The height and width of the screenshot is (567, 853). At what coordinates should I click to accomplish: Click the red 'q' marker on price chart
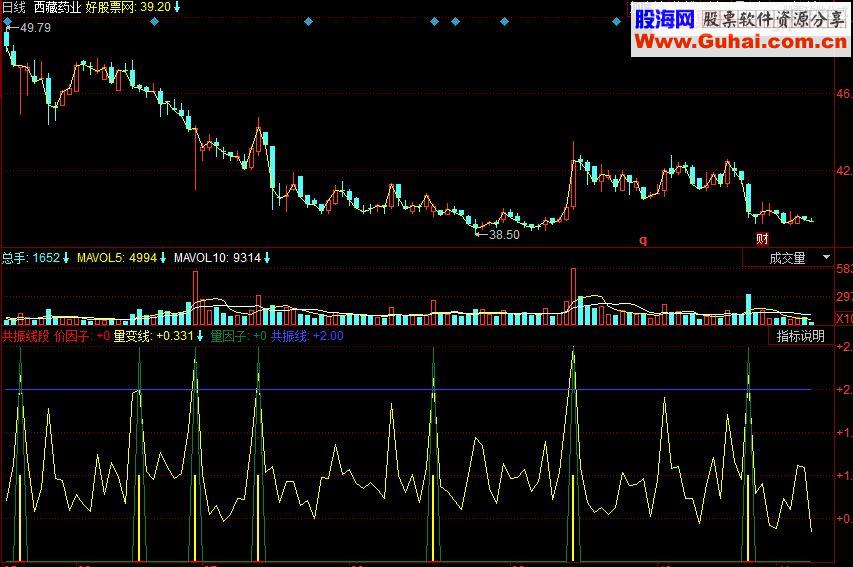(643, 240)
